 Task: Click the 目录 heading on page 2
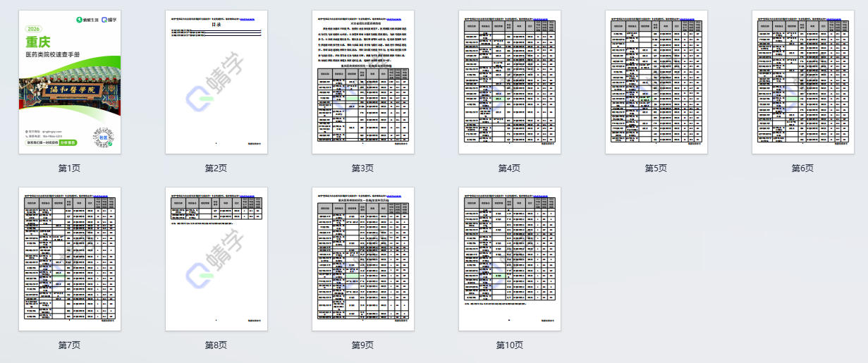click(216, 25)
